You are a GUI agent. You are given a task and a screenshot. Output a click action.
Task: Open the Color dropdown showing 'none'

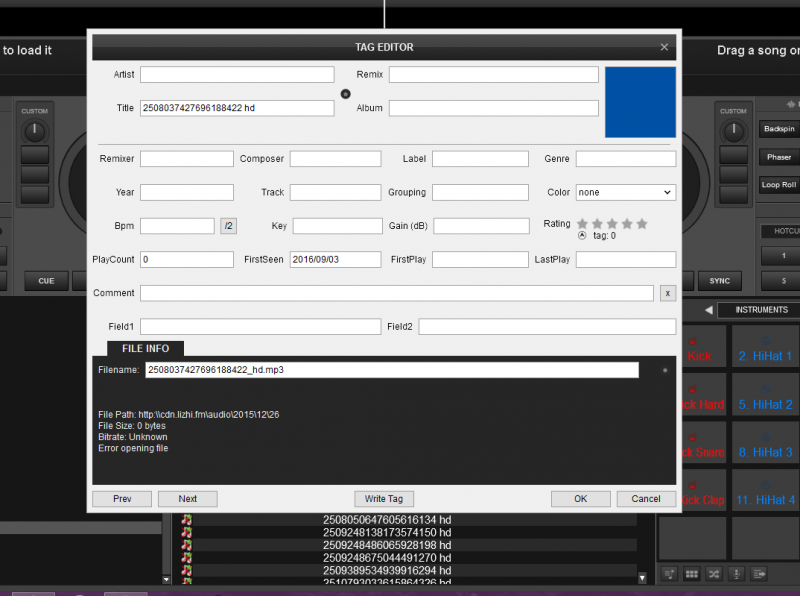point(625,192)
